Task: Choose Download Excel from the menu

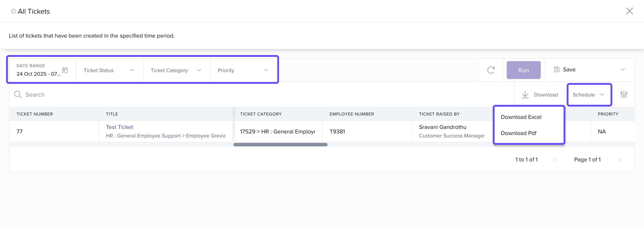Action: click(x=521, y=117)
